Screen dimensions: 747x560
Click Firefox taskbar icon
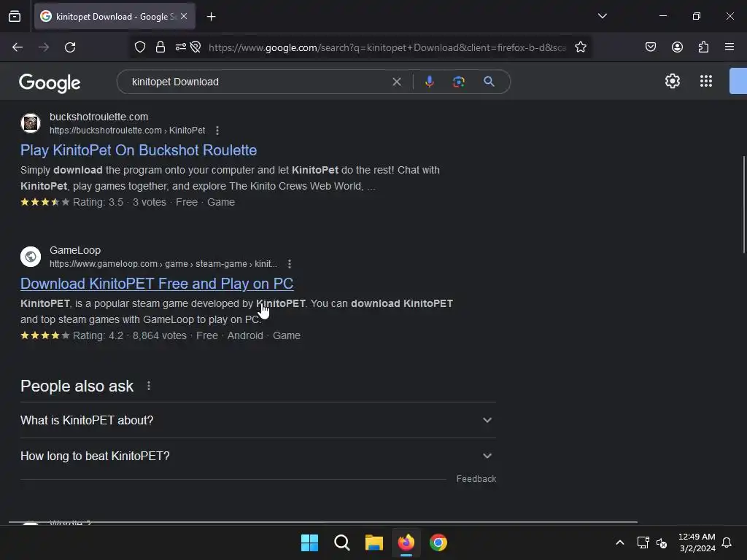pos(406,542)
